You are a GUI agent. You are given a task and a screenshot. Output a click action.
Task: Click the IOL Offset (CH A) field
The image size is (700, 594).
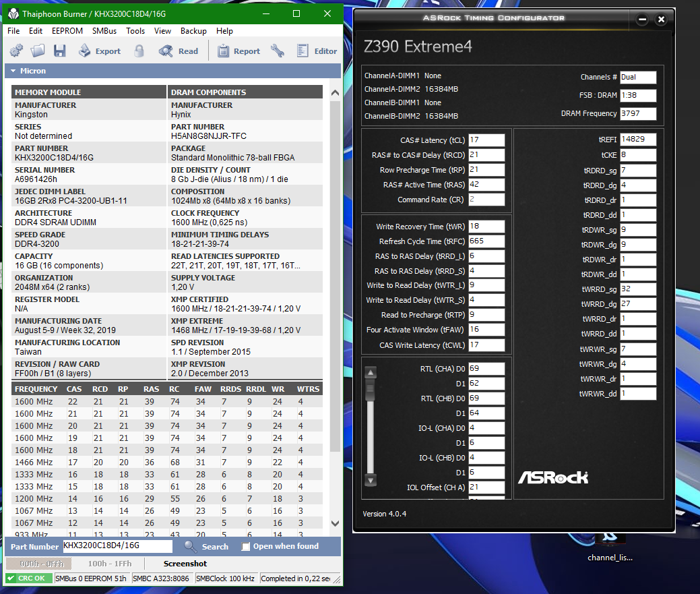click(486, 487)
